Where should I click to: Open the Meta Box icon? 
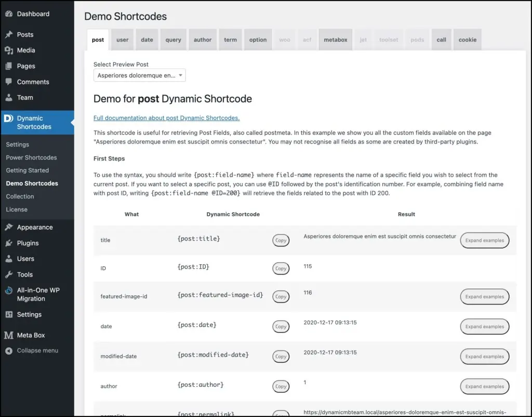coord(8,335)
